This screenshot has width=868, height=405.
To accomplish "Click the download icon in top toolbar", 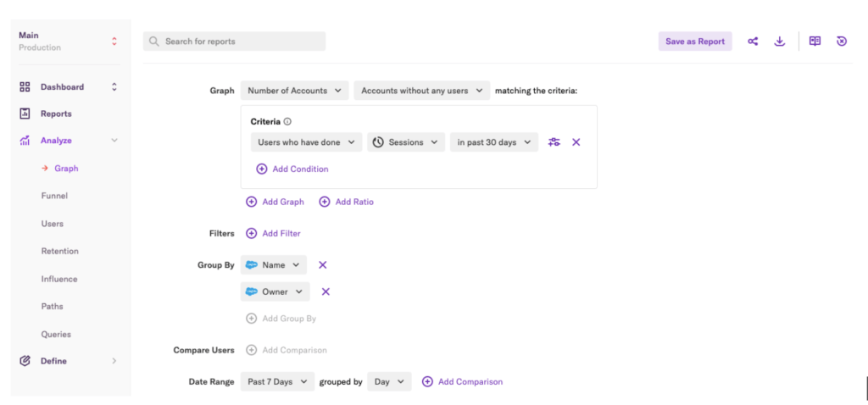I will (x=780, y=42).
